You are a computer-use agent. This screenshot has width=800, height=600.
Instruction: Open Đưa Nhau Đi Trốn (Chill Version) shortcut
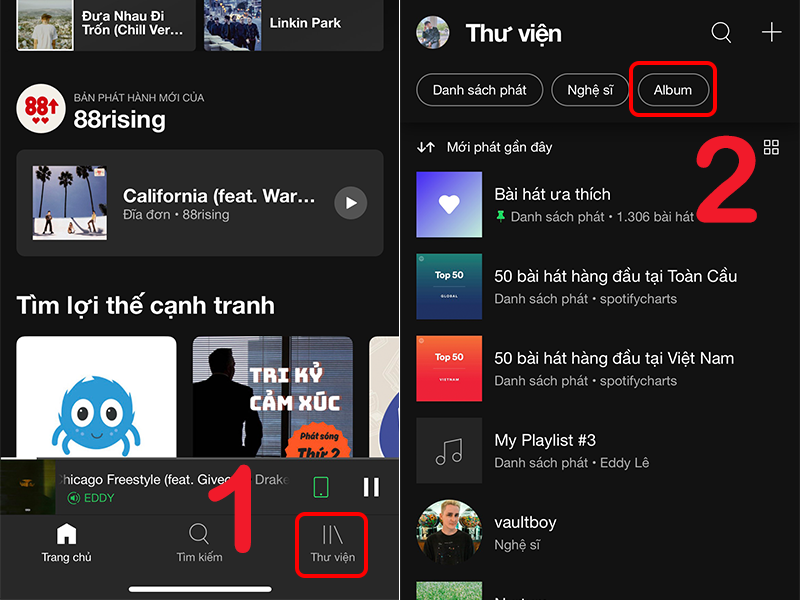click(x=106, y=24)
